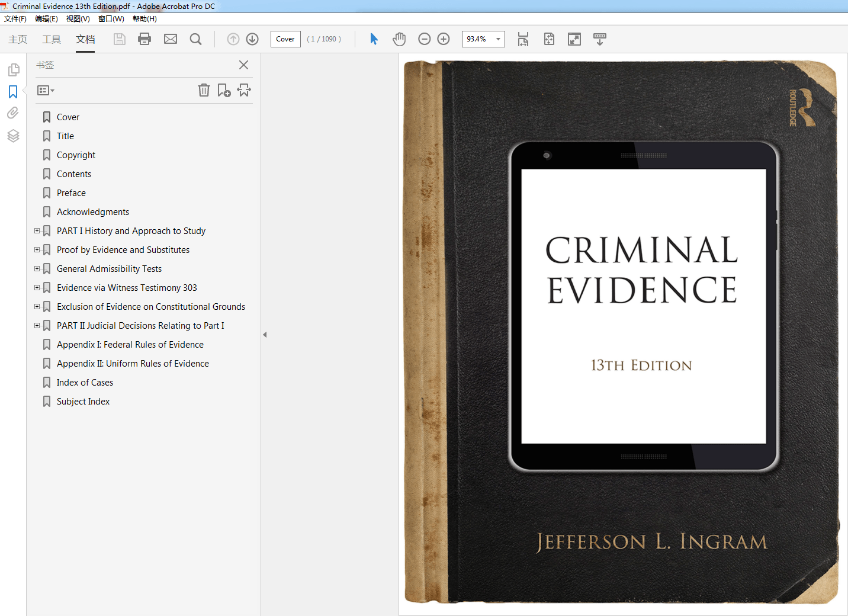Open Appendix I: Federal Rules of Evidence

130,345
